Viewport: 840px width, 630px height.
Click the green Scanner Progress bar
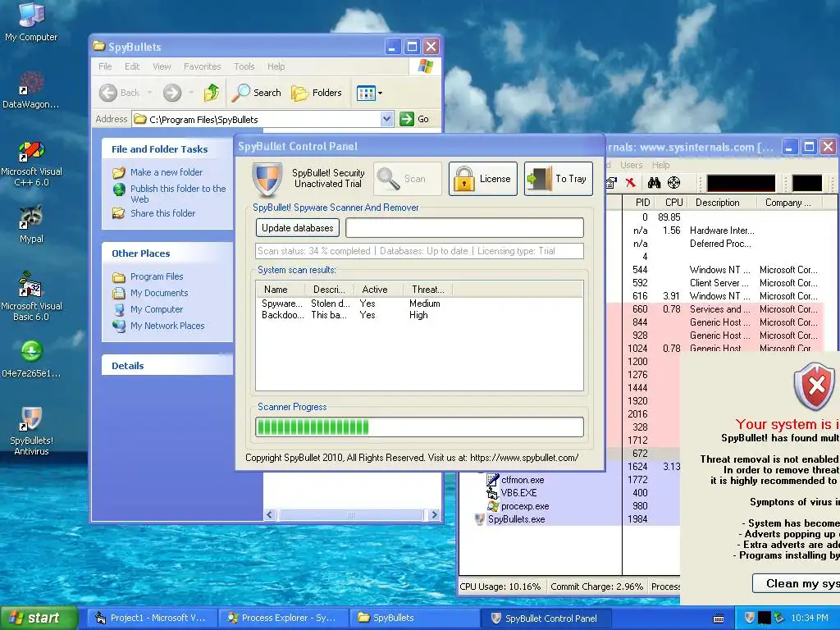tap(419, 427)
